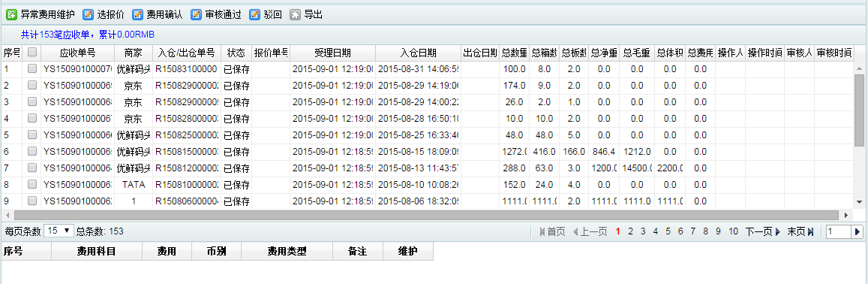Click the 异常费用维护 toolbar icon

(11, 15)
